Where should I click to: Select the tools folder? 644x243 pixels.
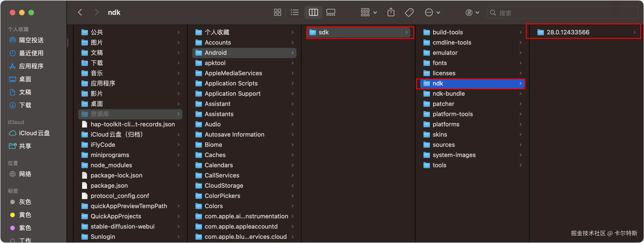coord(472,165)
